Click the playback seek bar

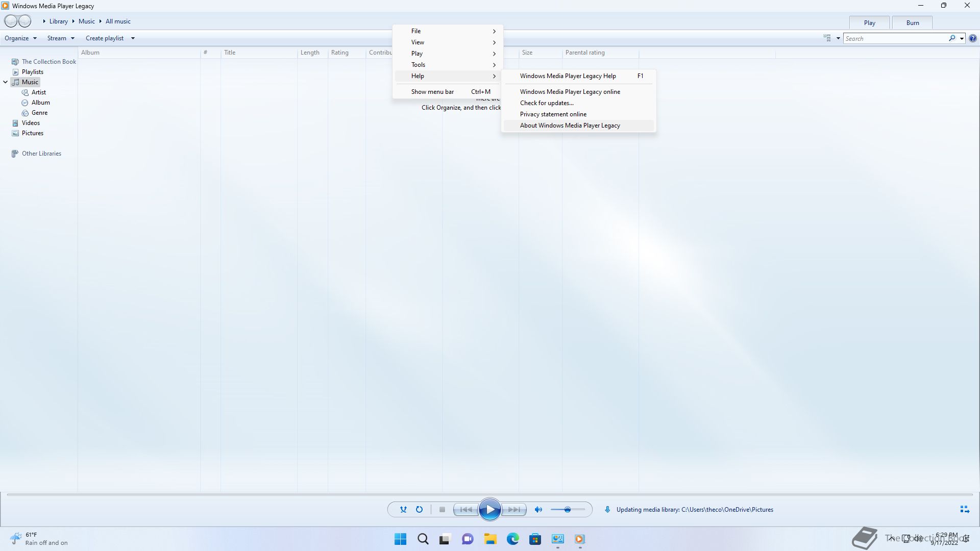pos(489,494)
